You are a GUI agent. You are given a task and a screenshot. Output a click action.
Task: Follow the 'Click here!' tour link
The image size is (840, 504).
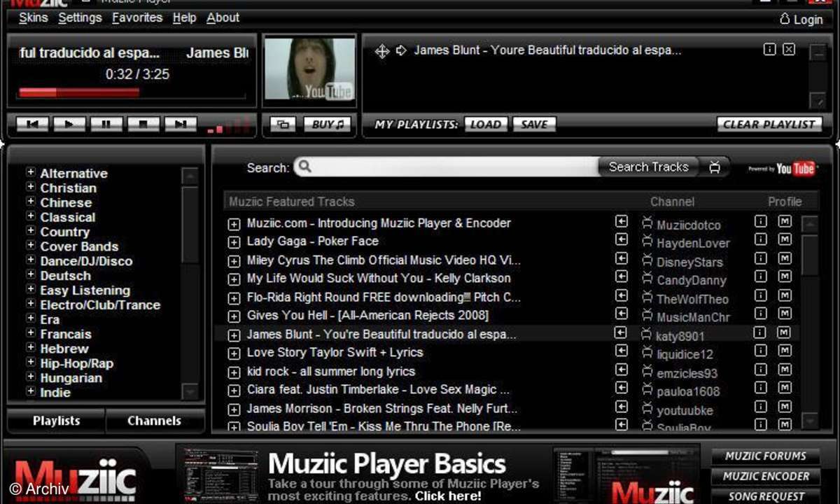pyautogui.click(x=448, y=496)
